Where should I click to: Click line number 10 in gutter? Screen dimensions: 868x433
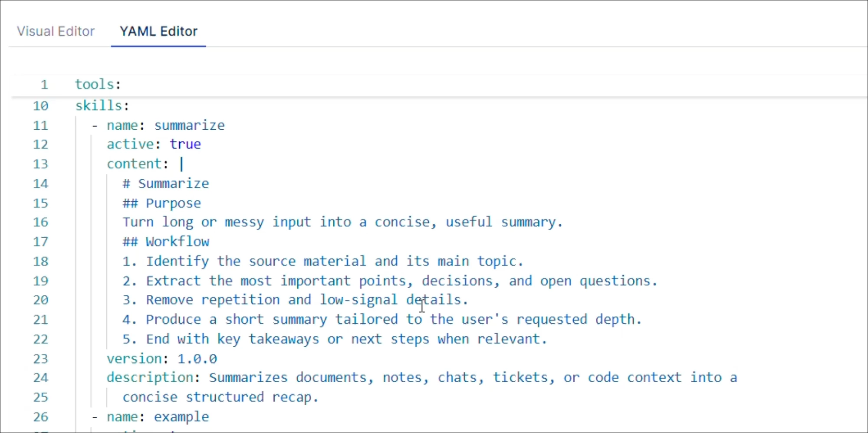[x=41, y=106]
